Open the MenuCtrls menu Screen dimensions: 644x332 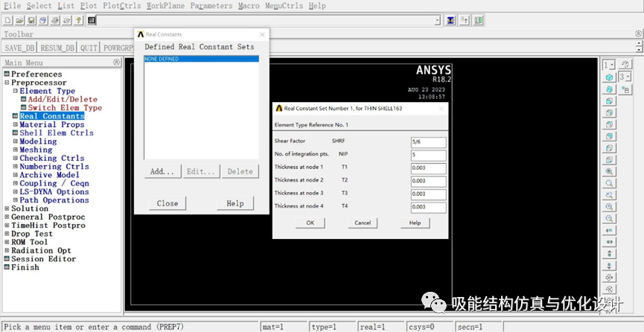(284, 6)
